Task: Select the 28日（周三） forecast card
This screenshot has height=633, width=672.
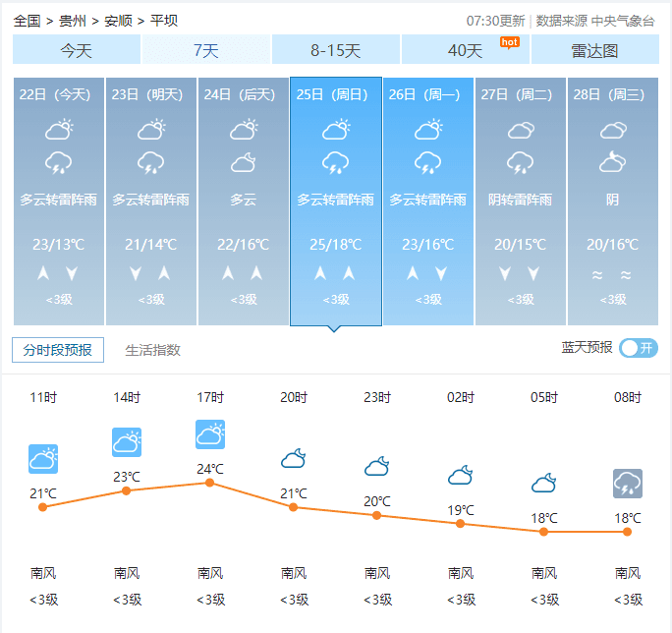Action: point(613,201)
